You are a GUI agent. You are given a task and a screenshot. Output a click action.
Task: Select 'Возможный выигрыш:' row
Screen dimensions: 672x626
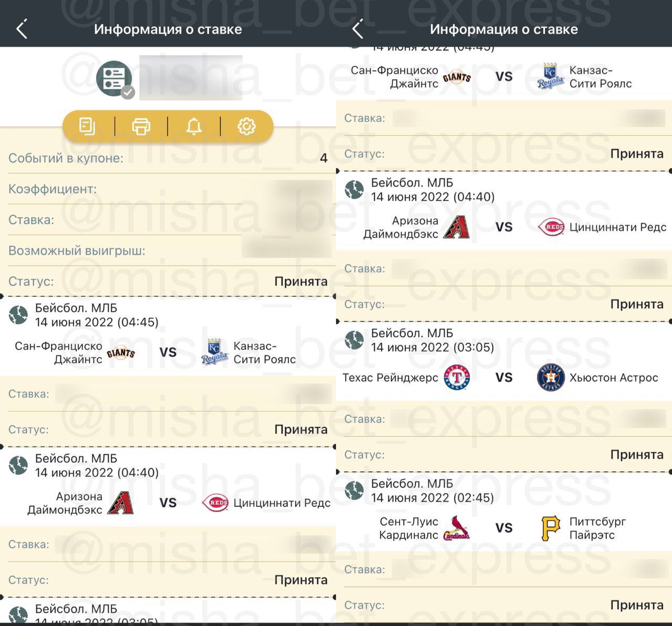pos(168,250)
